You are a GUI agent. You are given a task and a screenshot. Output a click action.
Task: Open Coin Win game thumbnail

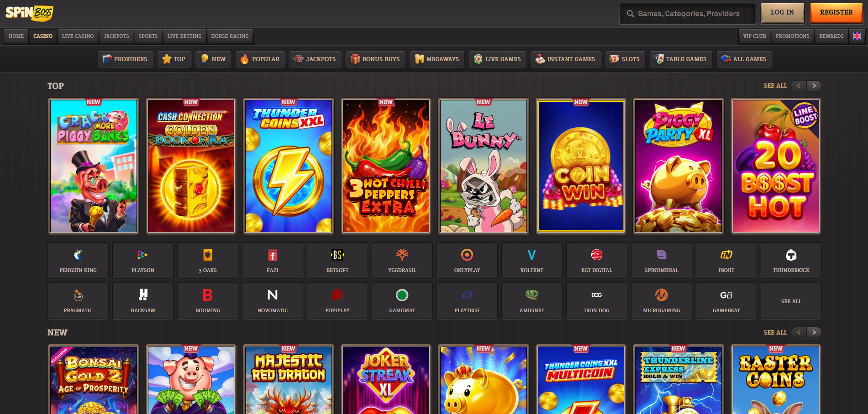pos(581,166)
